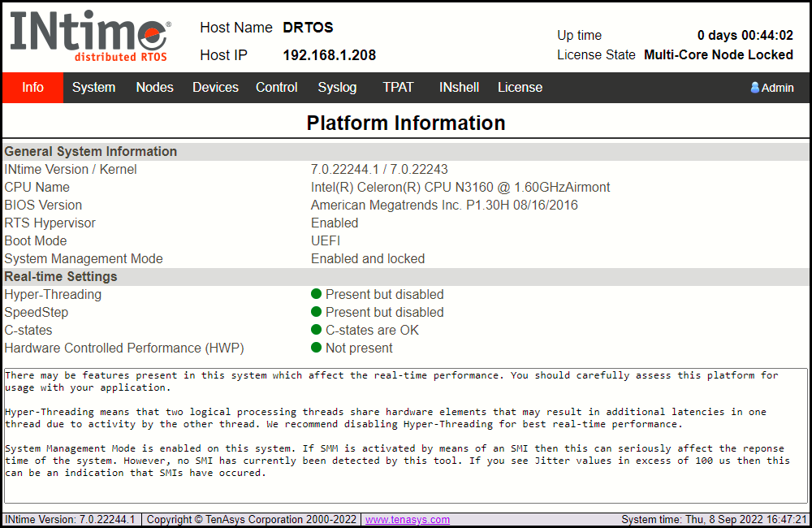Open the Nodes page
Image resolution: width=812 pixels, height=528 pixels.
[154, 88]
